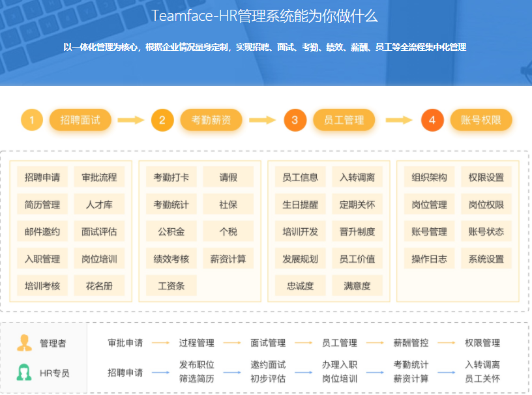Select step circle number 1
Viewport: 532px width, 395px height.
(31, 120)
